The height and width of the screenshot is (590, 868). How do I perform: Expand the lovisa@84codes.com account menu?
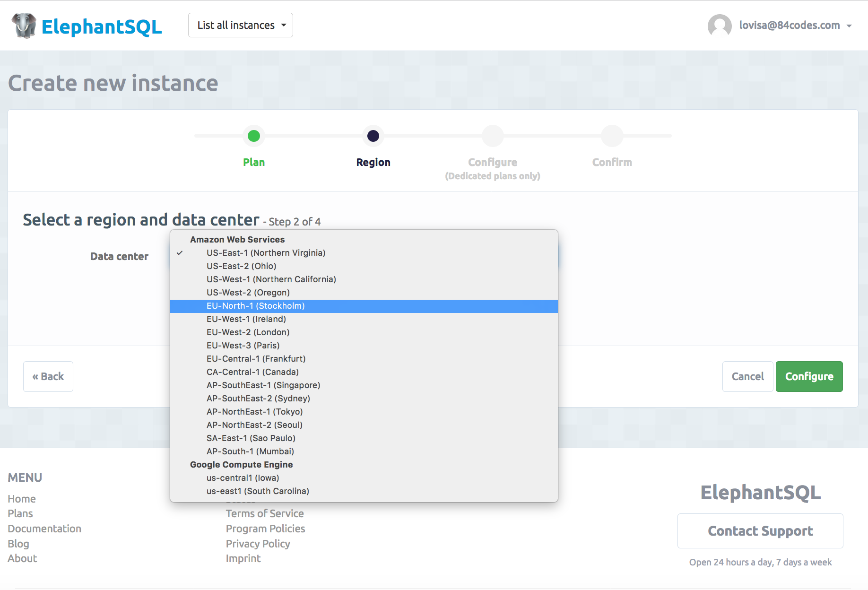[795, 26]
